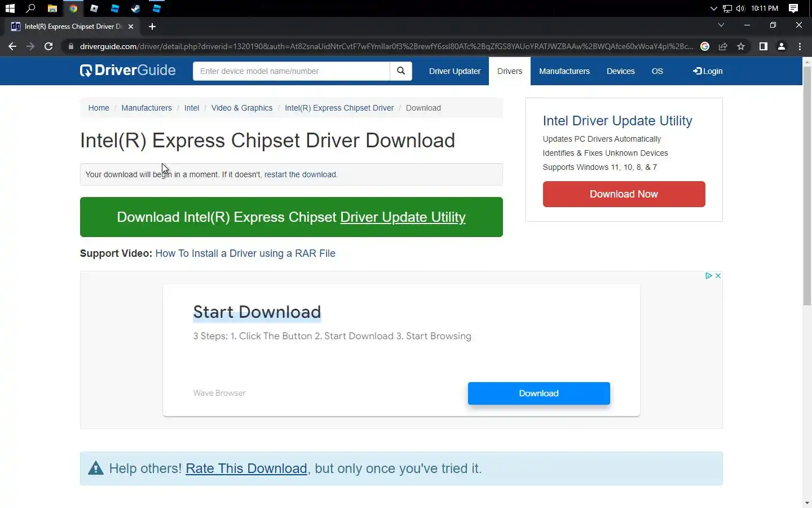Close the Intel(R) Express Chipset Driver tab
This screenshot has height=508, width=812.
point(131,27)
